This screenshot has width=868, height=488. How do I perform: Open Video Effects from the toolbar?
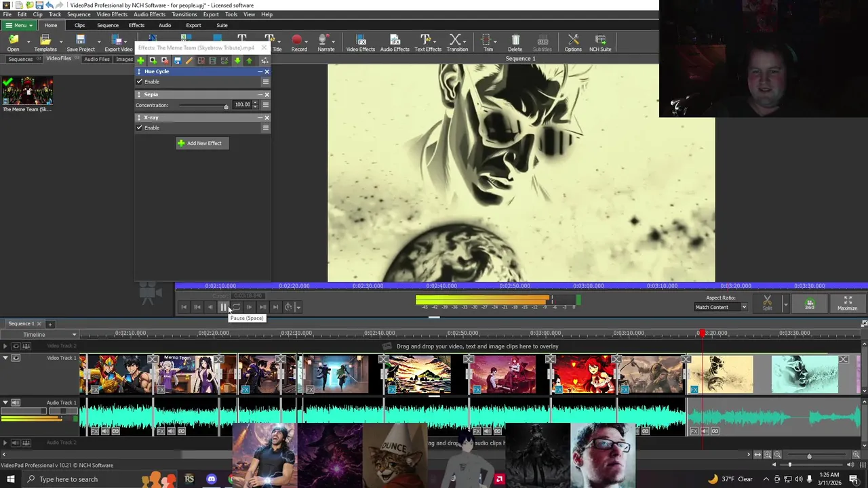(x=360, y=43)
